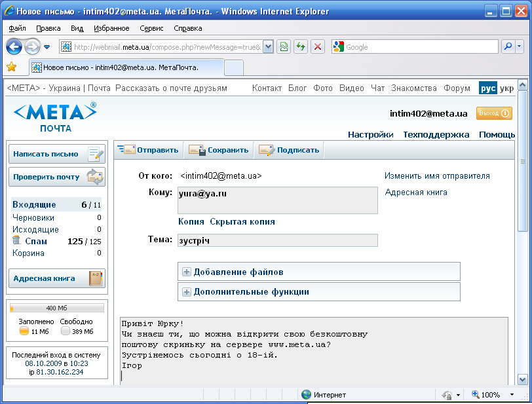This screenshot has width=532, height=404.
Task: Click the Кому recipient field
Action: click(278, 200)
